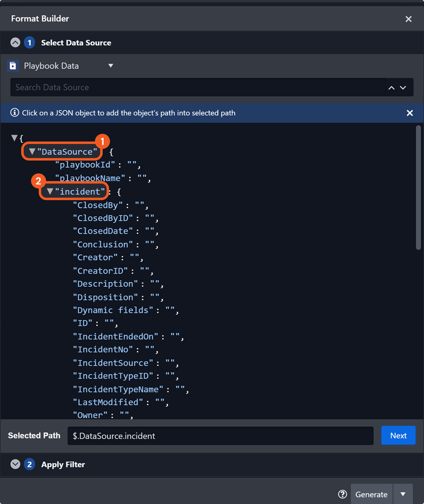Expand the Apply Filter step
The height and width of the screenshot is (504, 424).
click(15, 464)
